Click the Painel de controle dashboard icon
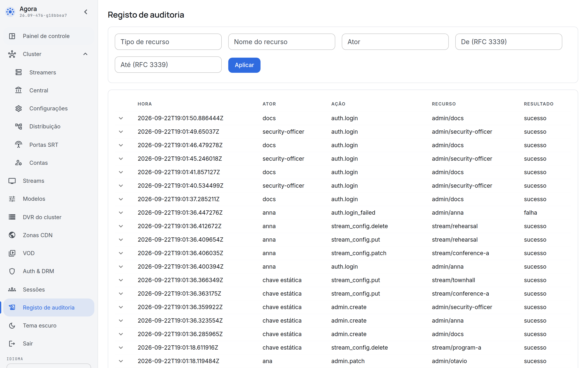This screenshot has height=368, width=588. pyautogui.click(x=12, y=36)
